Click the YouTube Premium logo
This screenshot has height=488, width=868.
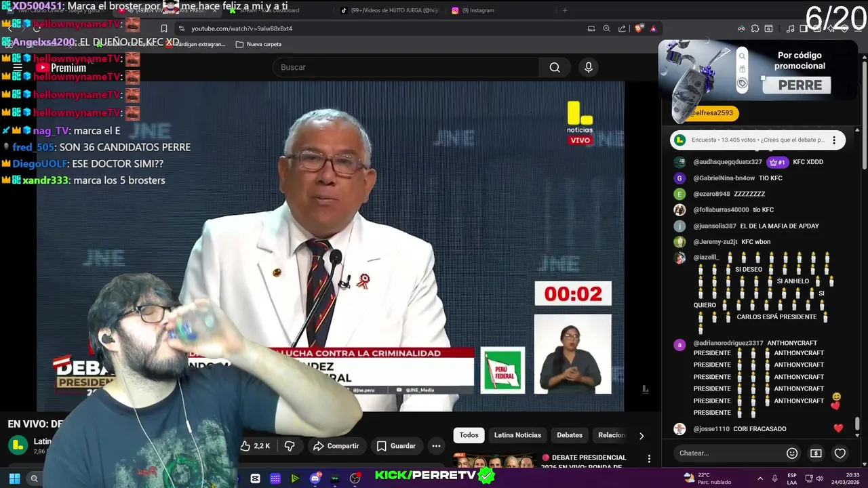tap(61, 68)
